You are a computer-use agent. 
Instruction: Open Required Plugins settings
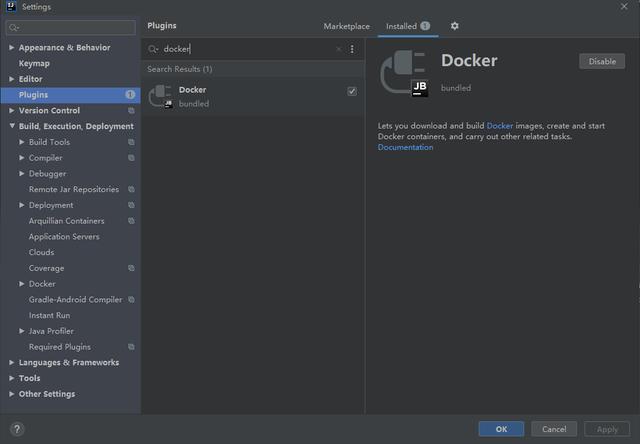point(60,347)
